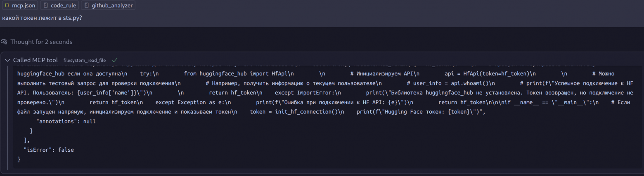Click the '"annotations": null' line
644x176 pixels.
coord(66,122)
